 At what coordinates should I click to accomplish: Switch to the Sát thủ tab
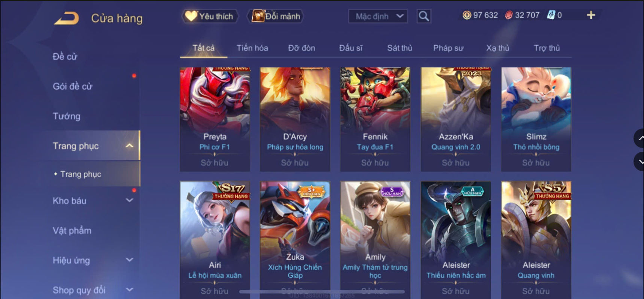coord(400,48)
